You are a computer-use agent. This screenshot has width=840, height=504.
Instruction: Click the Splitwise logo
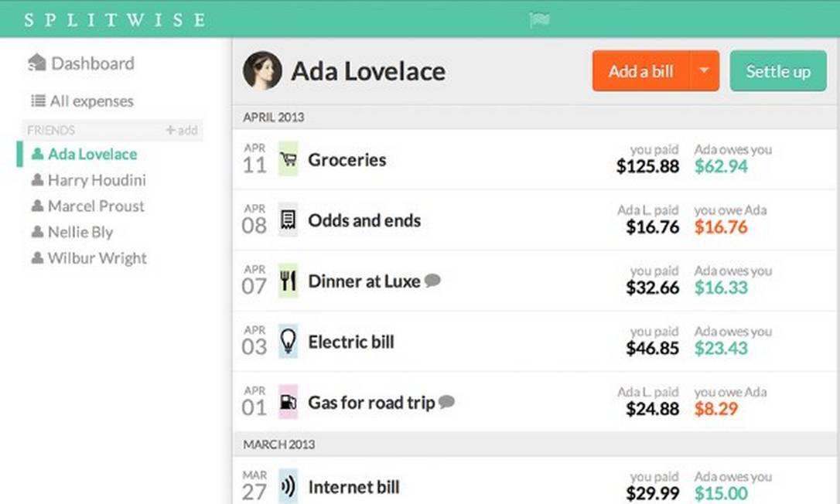tap(114, 20)
